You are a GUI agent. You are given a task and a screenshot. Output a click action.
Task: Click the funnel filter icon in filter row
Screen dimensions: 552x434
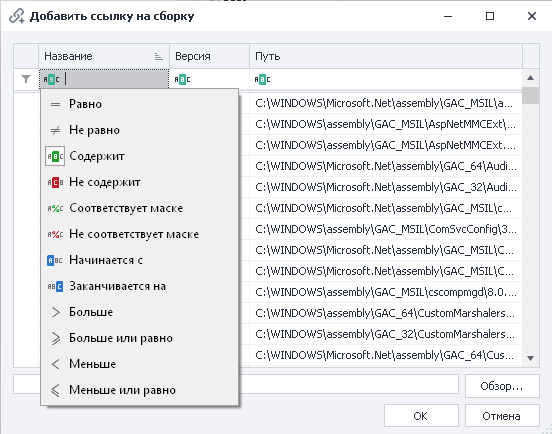26,79
